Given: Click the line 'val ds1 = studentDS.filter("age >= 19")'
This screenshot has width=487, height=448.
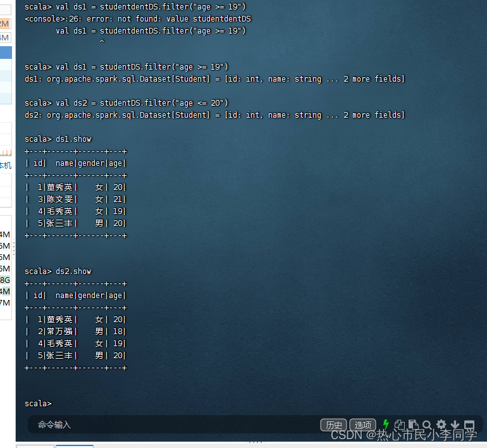Looking at the screenshot, I should click(126, 67).
